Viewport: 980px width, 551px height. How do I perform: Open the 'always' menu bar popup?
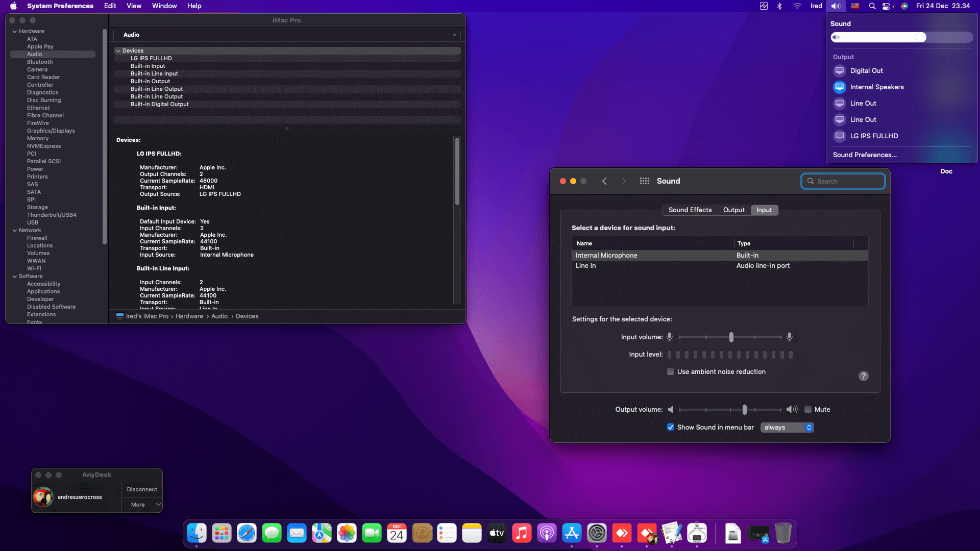(x=787, y=428)
